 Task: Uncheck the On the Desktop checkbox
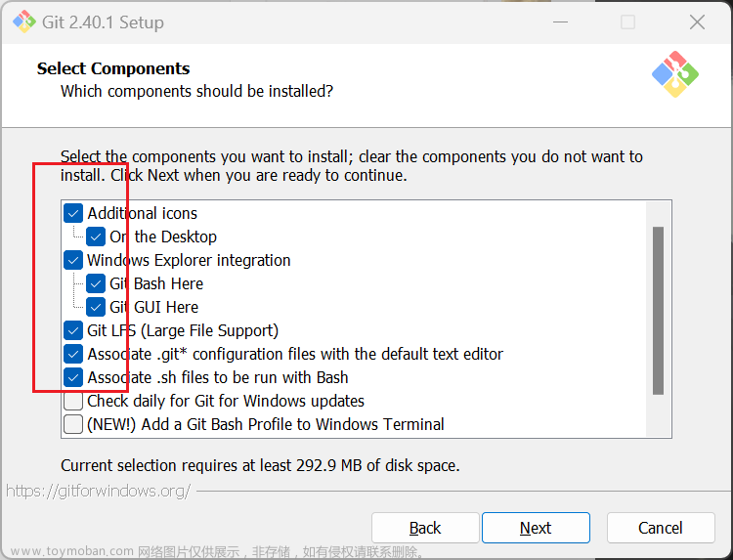tap(96, 237)
